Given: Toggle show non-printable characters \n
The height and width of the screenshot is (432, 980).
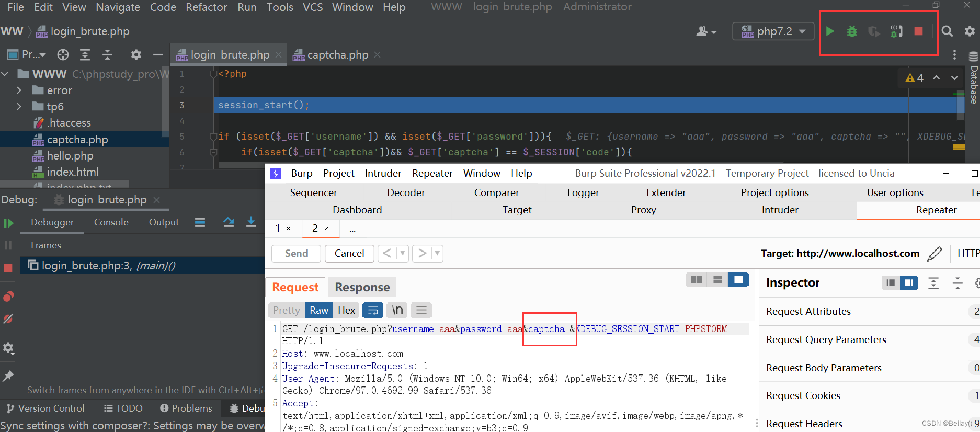Looking at the screenshot, I should tap(397, 311).
